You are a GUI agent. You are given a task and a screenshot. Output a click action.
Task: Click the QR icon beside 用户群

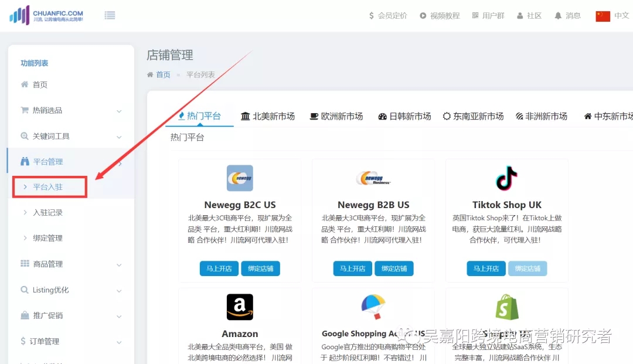click(475, 15)
